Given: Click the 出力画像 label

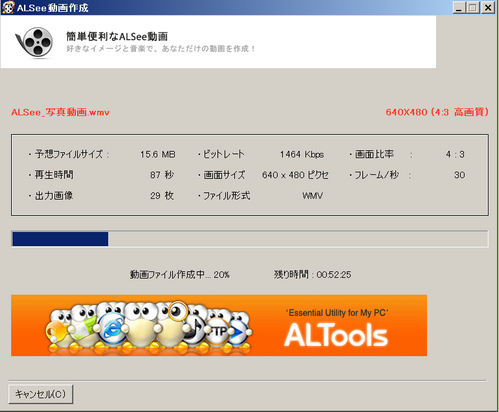Looking at the screenshot, I should (54, 196).
